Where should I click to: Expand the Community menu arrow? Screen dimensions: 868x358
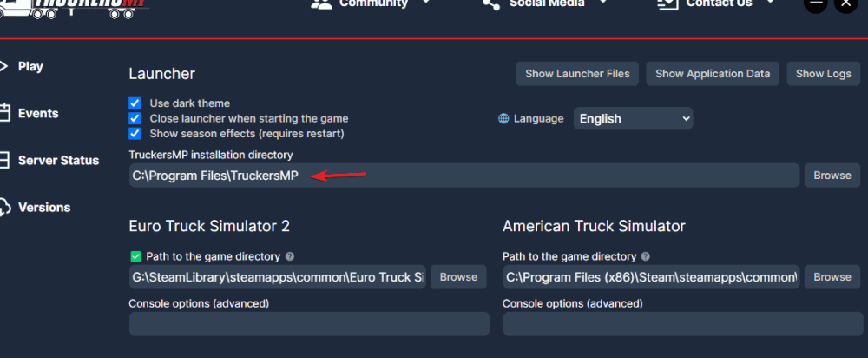point(426,3)
